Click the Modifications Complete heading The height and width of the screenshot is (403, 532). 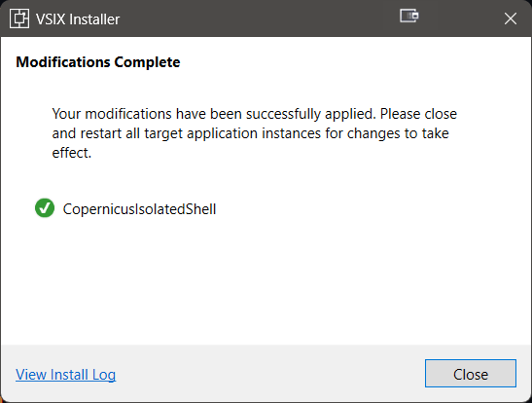point(98,62)
